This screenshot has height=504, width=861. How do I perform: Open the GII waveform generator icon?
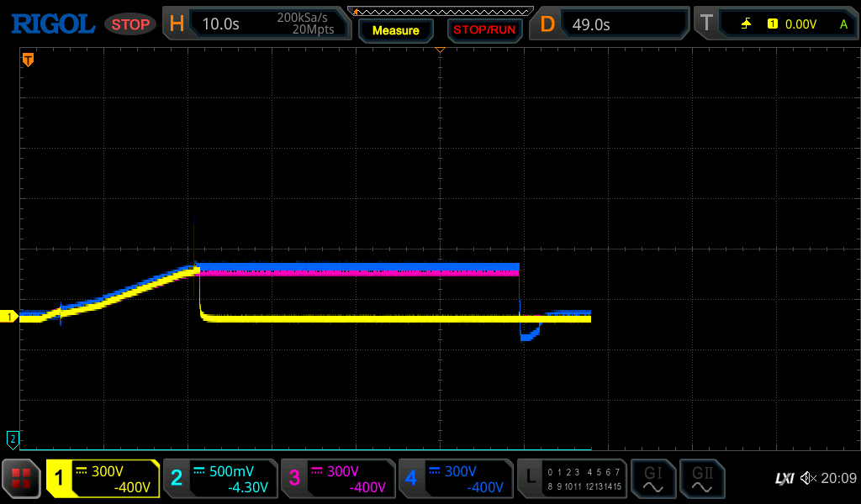coord(701,479)
